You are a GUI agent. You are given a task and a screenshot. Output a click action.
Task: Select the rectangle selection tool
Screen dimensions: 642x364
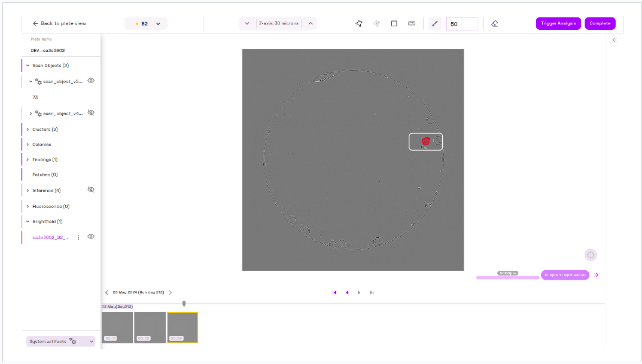click(x=394, y=23)
